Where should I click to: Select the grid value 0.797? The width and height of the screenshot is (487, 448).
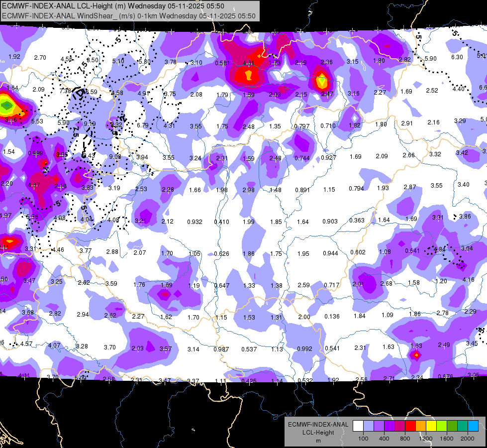tap(302, 126)
